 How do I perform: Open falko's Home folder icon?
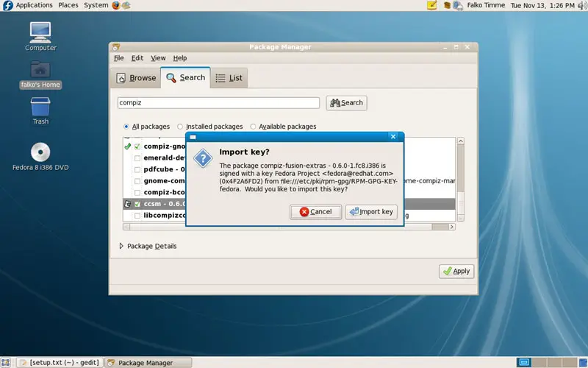40,75
